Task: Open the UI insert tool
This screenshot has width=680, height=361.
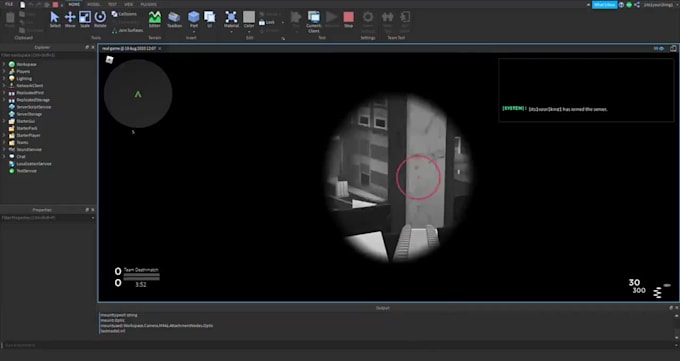Action: (209, 20)
